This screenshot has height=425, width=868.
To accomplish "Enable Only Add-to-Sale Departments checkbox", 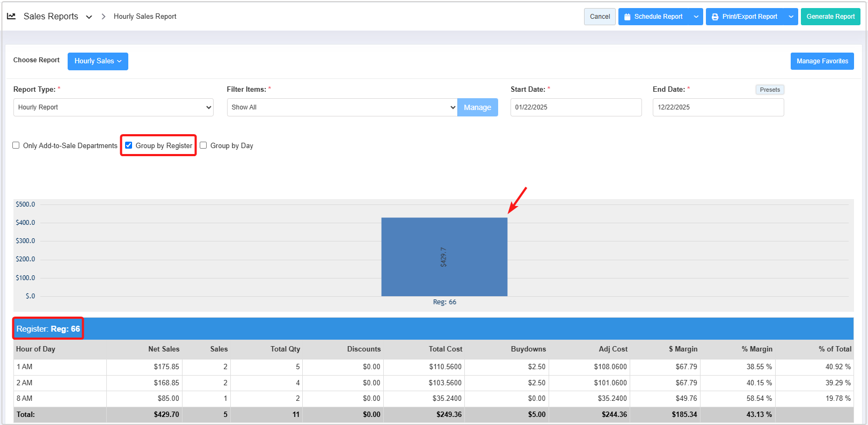I will pyautogui.click(x=16, y=145).
